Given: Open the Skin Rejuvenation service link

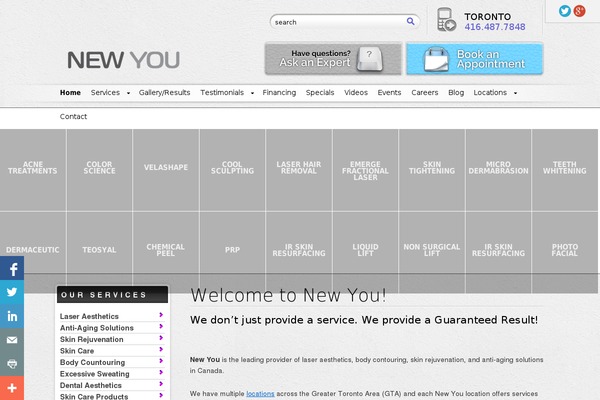Looking at the screenshot, I should [91, 339].
